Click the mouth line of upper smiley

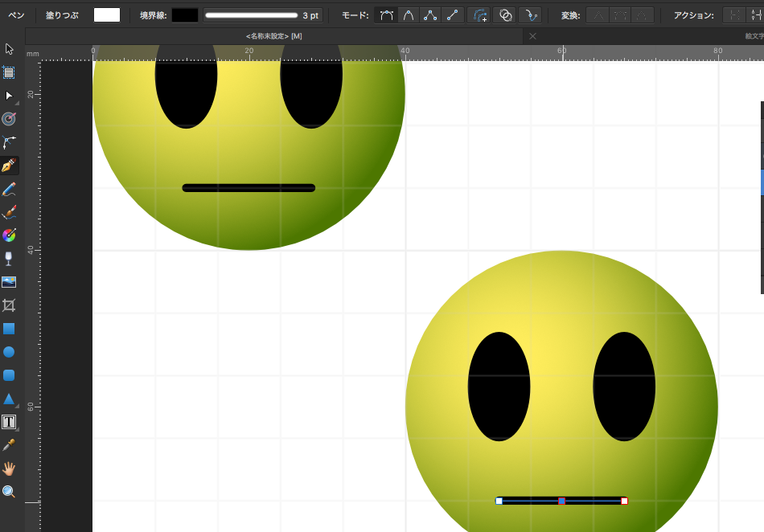[x=249, y=188]
